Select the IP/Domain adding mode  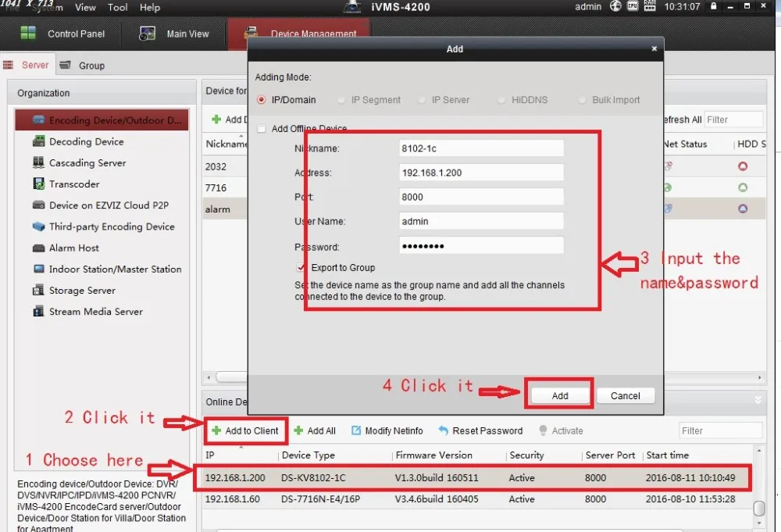coord(261,100)
